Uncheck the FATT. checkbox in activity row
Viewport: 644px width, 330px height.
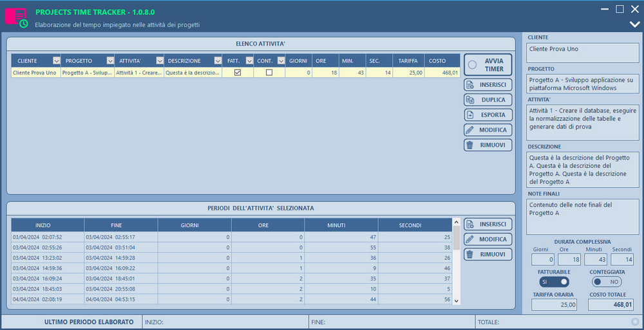pos(238,73)
